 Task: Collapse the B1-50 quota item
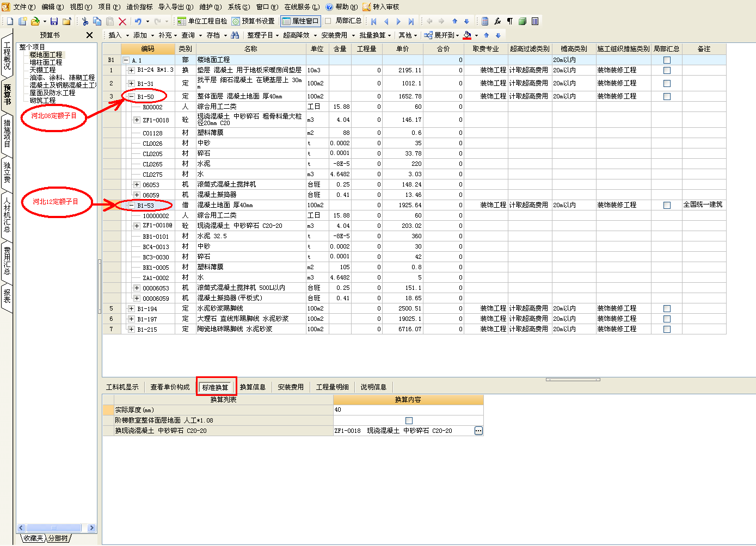tap(131, 96)
